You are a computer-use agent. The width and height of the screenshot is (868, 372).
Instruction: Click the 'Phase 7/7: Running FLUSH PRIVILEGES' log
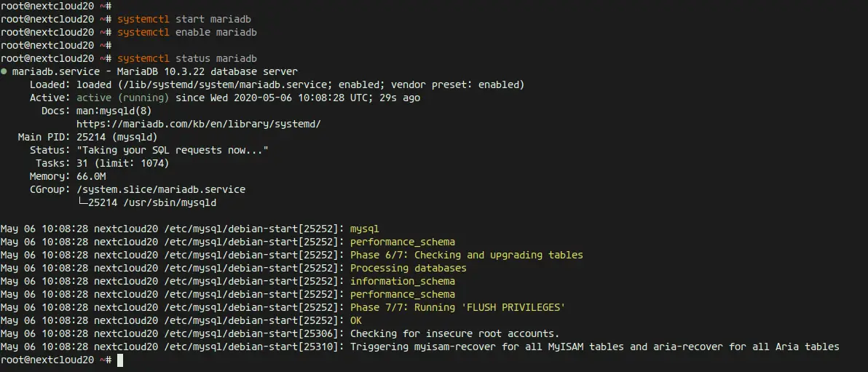(458, 307)
